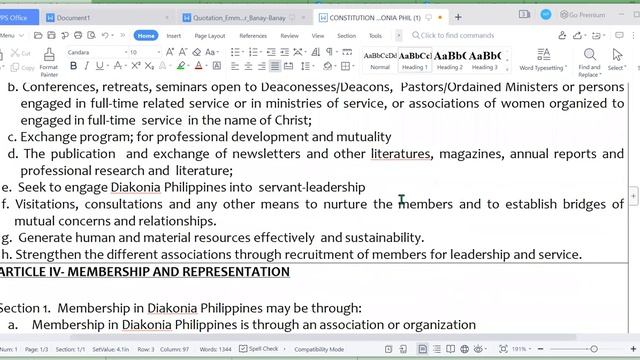Align text left
This screenshot has height=360, width=640.
pos(235,66)
